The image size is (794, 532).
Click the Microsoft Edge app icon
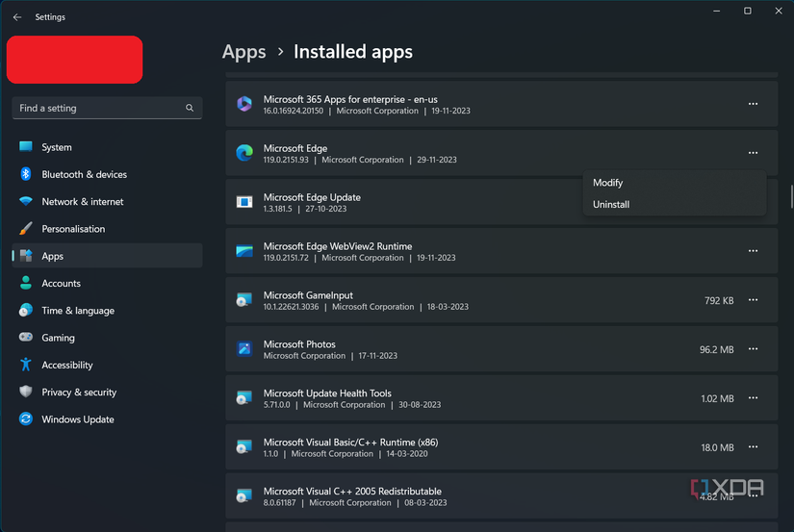[244, 153]
